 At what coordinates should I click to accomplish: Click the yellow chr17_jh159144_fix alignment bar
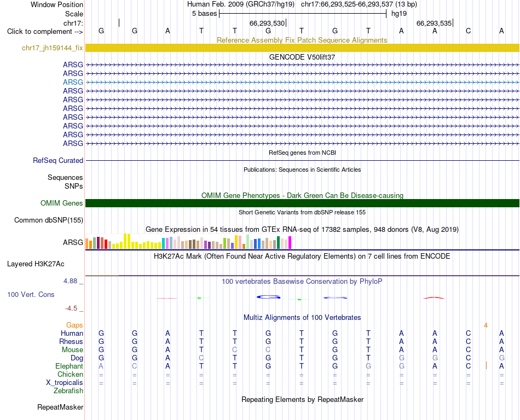point(302,48)
